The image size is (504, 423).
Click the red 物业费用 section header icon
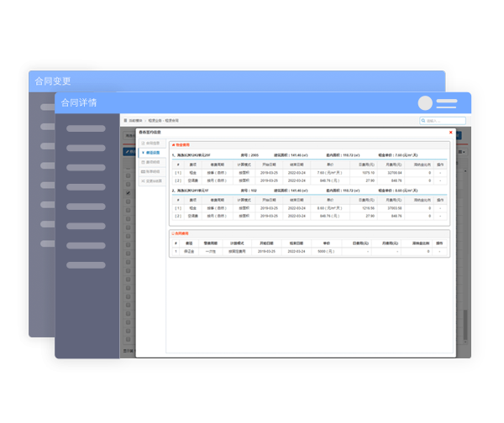click(x=173, y=144)
